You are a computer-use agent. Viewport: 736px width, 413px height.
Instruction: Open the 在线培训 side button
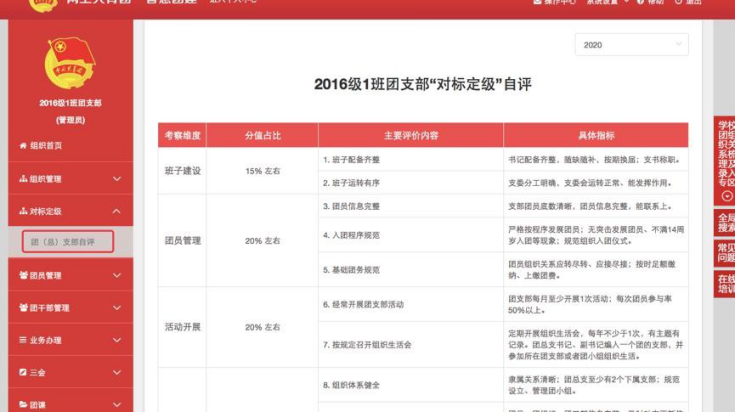725,283
